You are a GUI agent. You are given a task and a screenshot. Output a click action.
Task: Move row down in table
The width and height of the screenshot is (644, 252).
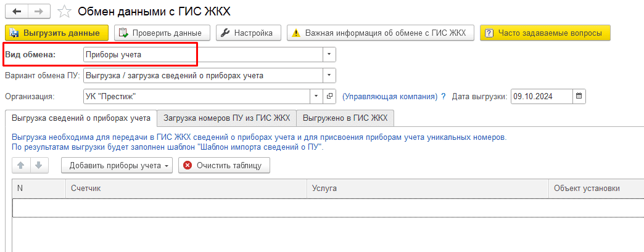[x=38, y=165]
